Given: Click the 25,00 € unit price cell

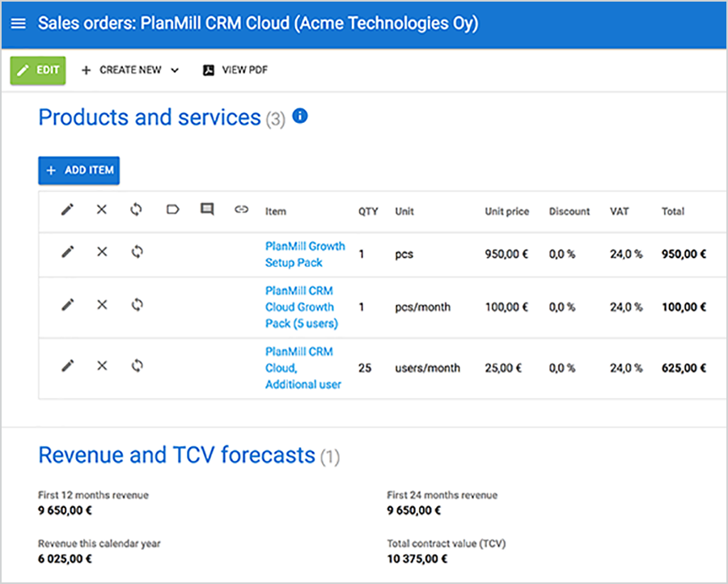Looking at the screenshot, I should pos(503,368).
